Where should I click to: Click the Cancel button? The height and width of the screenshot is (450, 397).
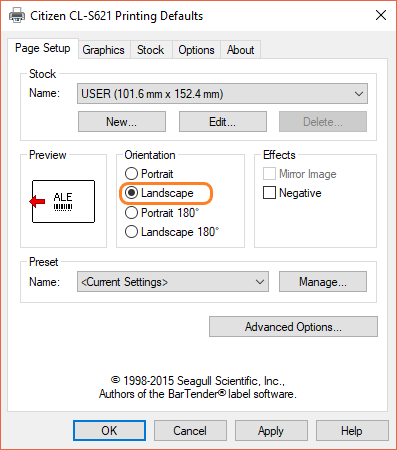(x=190, y=431)
